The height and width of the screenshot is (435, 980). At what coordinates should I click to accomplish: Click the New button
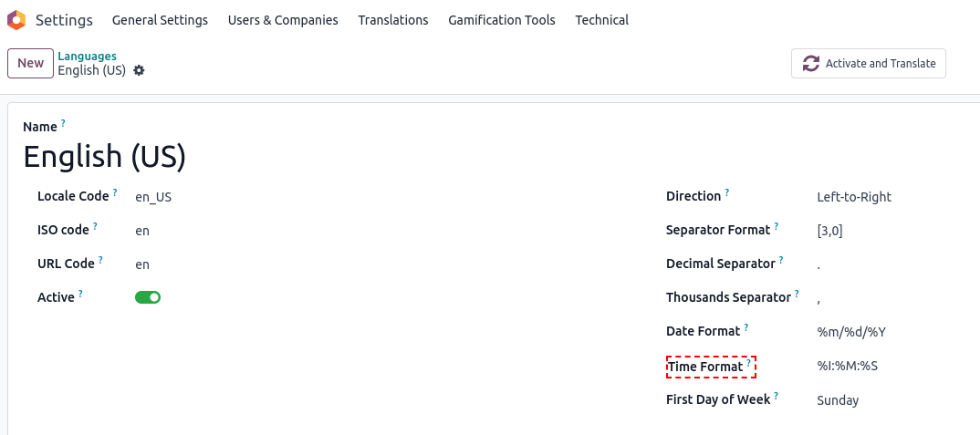coord(31,63)
